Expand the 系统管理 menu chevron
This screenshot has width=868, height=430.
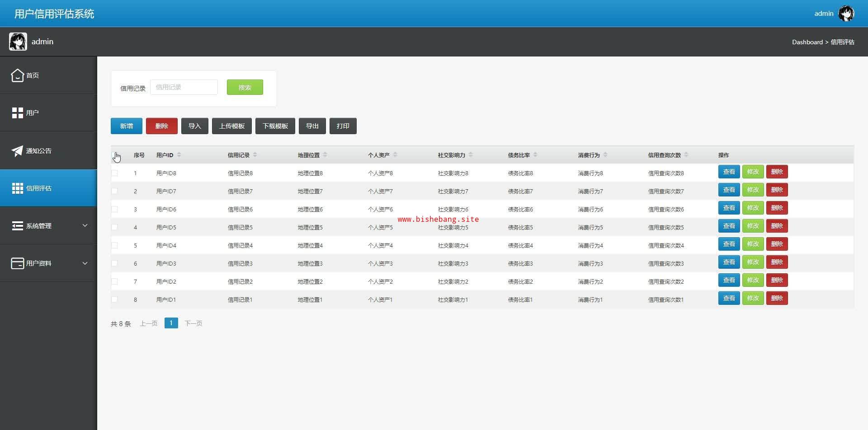(85, 225)
